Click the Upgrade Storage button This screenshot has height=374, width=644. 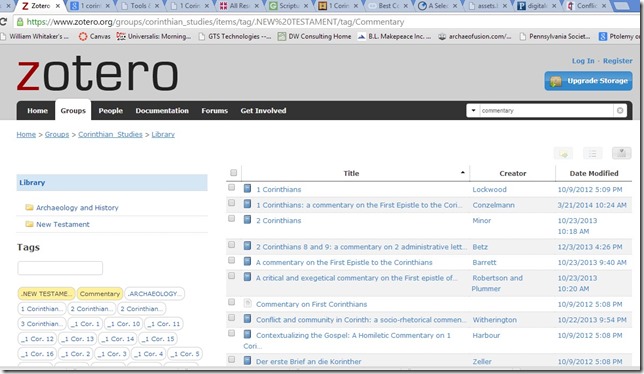(x=588, y=81)
